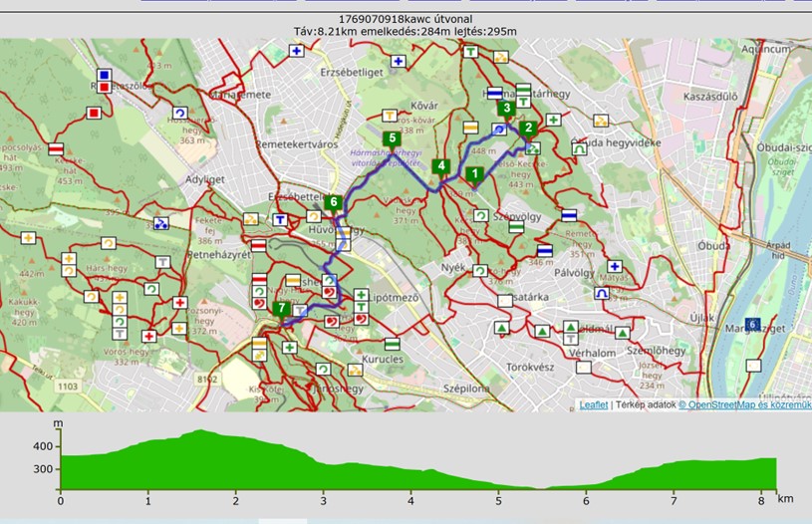Open the Leaflet attribution link
812x524 pixels.
pos(594,404)
